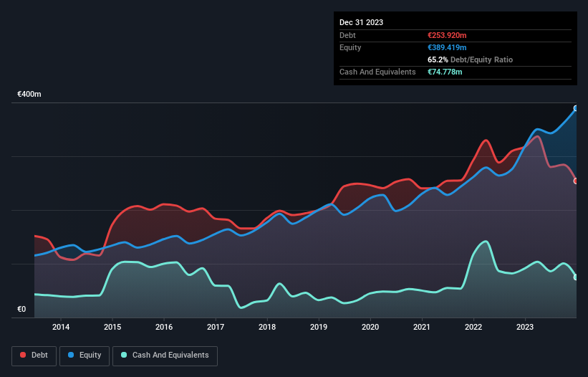This screenshot has height=377, width=588.
Task: Select the 2022 x-axis label
Action: [473, 327]
